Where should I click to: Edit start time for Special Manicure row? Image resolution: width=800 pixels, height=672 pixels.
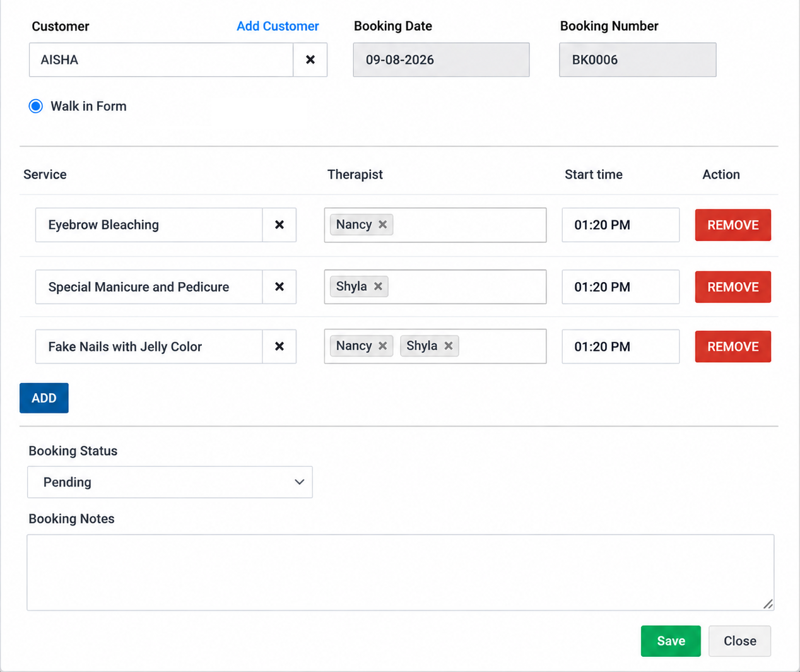click(621, 286)
